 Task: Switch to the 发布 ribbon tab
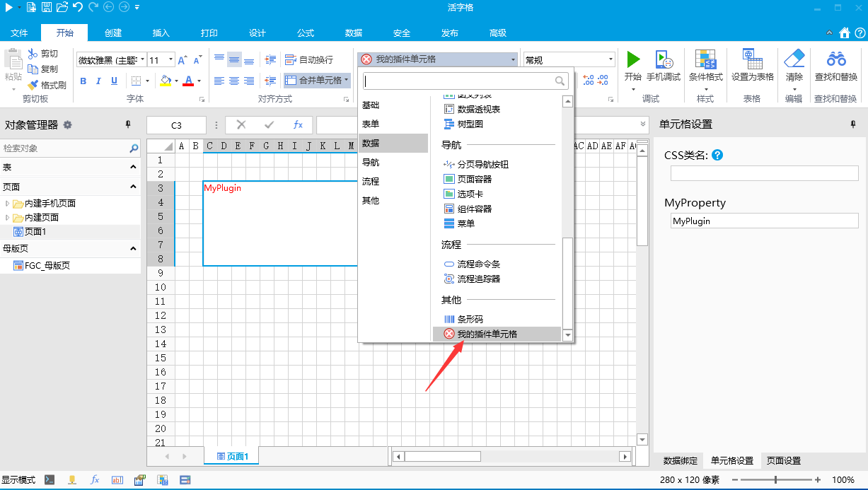450,33
